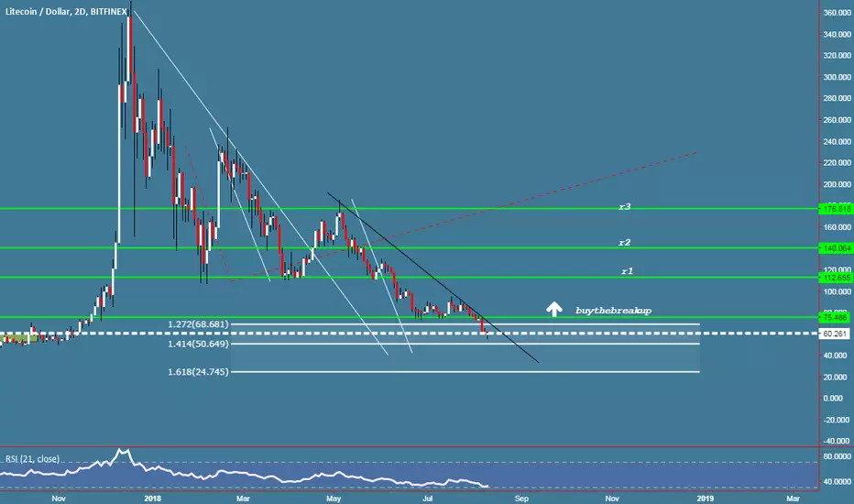Click the Sep time axis label
This screenshot has height=504, width=854.
pos(521,498)
